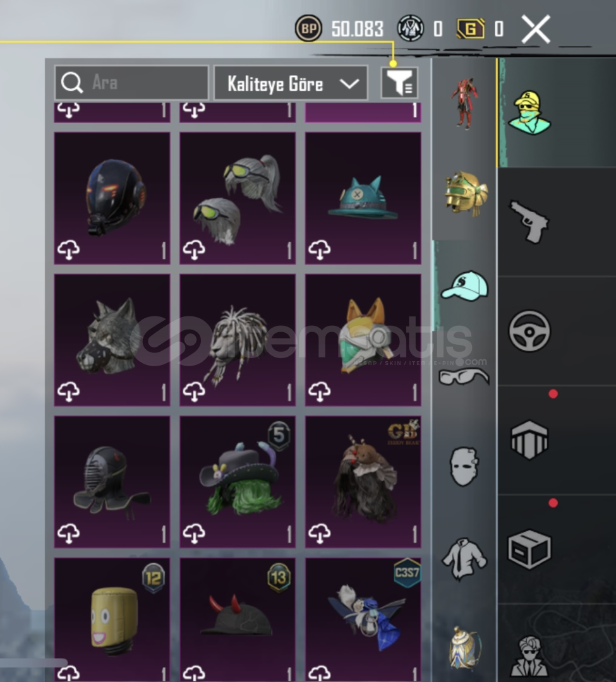Tap the BP currency balance icon
616x682 pixels.
click(x=308, y=28)
